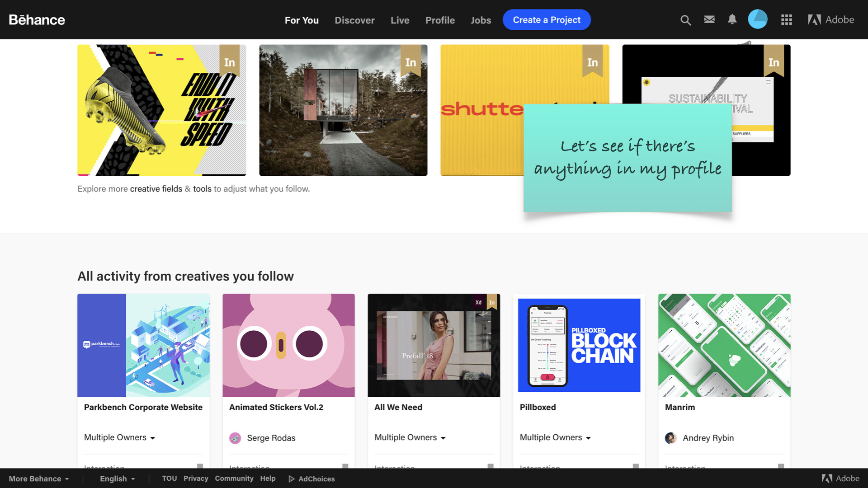Viewport: 868px width, 488px height.
Task: Follow the creative fields link
Action: coord(156,189)
